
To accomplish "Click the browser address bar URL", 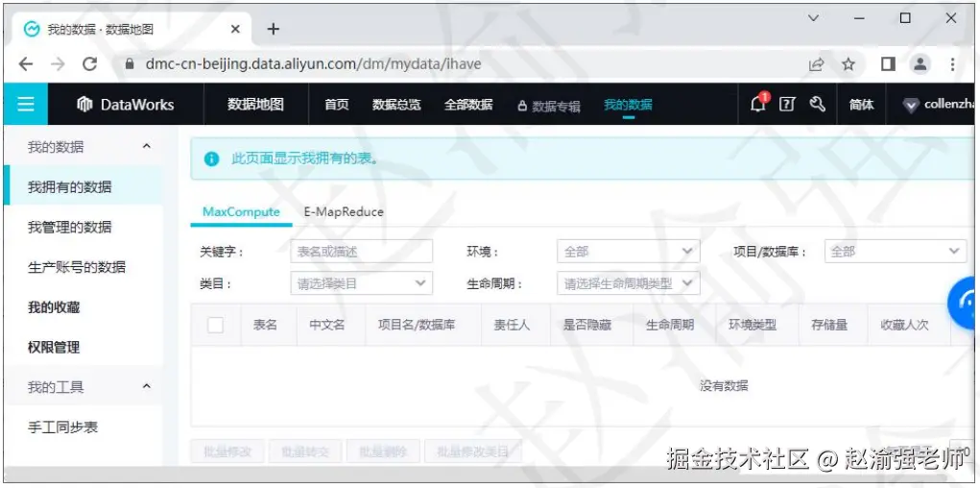I will [313, 63].
